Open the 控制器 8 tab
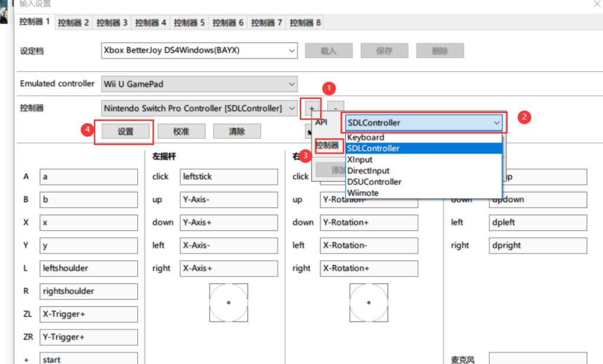 click(306, 23)
